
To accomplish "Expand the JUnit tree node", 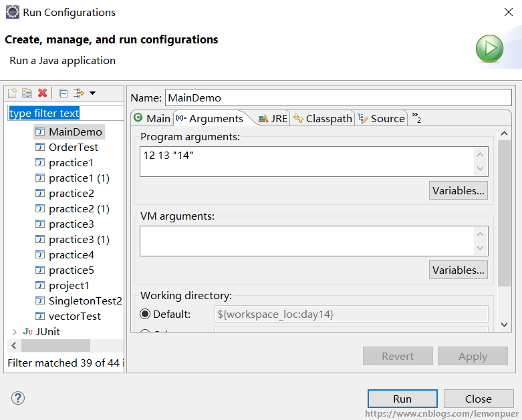I will [x=15, y=331].
